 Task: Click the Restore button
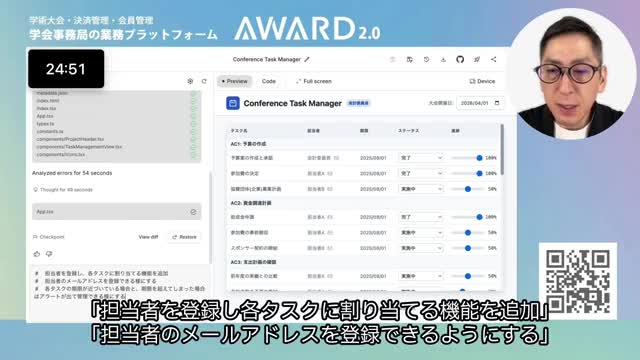(184, 237)
